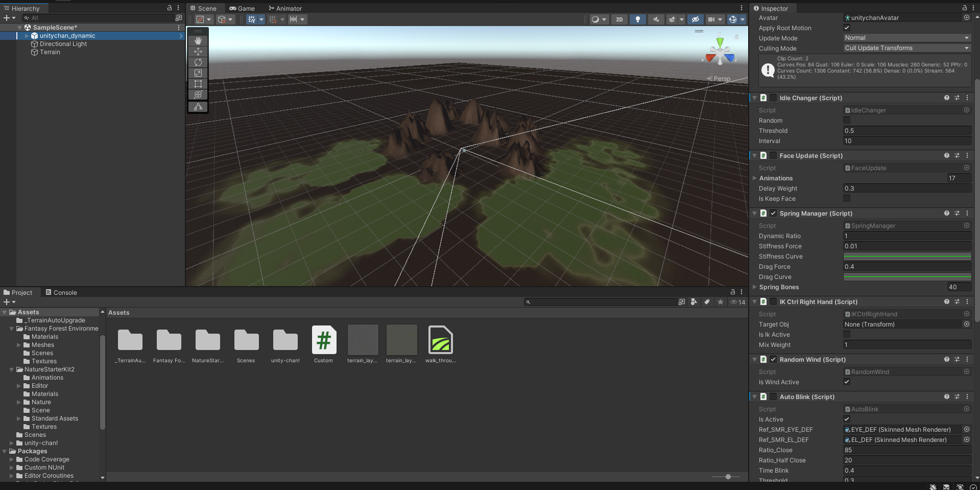980x490 pixels.
Task: Open the Update Mode dropdown
Action: tap(906, 38)
